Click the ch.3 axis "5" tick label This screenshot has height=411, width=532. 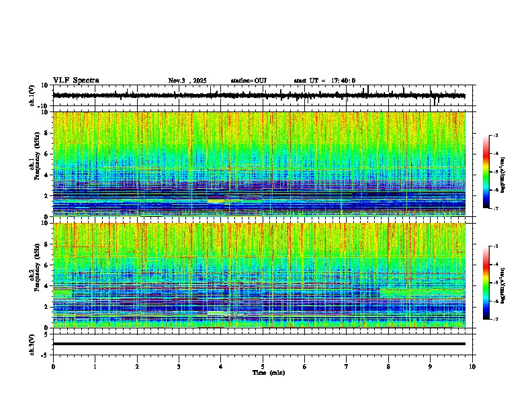47,334
